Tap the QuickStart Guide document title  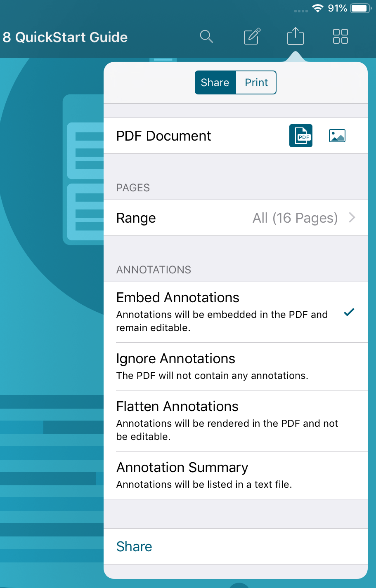(65, 37)
